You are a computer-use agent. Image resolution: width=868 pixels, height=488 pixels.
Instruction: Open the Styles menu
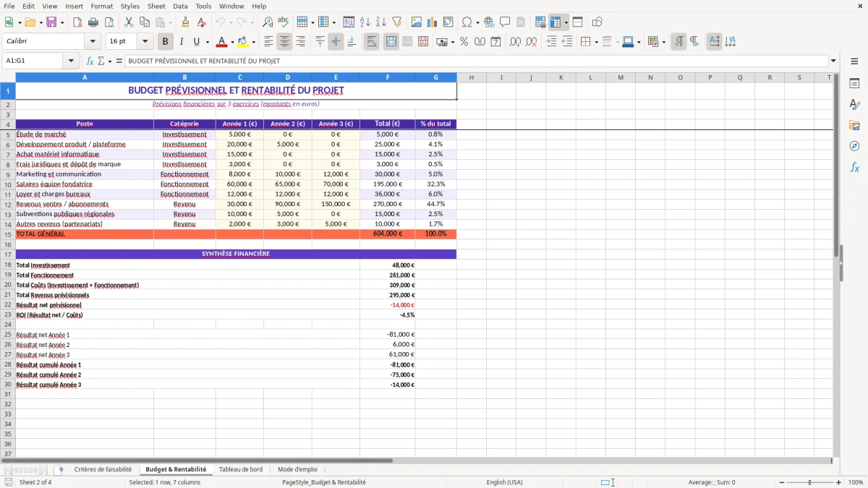pos(130,6)
